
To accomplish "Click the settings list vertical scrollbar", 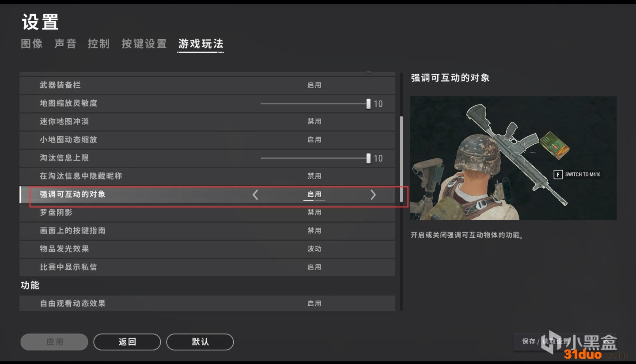I will [401, 159].
